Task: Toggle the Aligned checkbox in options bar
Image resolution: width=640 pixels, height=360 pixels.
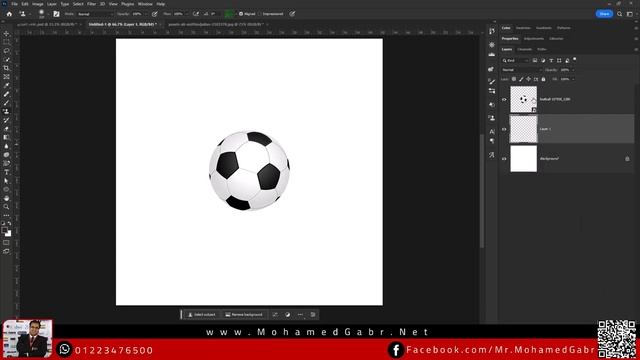Action: [241, 14]
